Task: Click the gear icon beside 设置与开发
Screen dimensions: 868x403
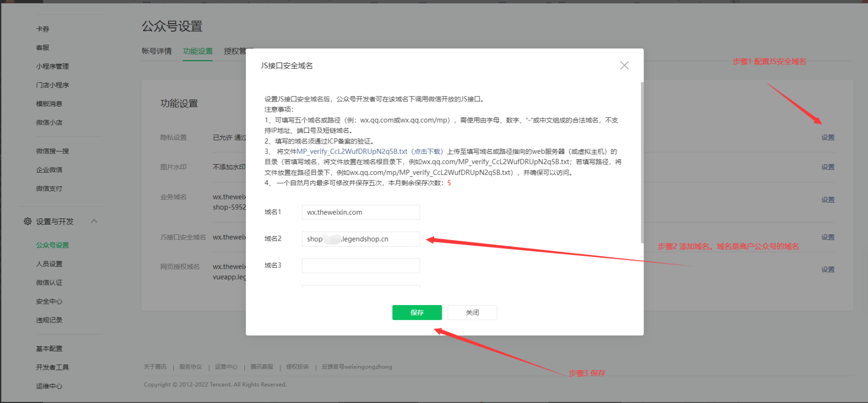Action: tap(28, 221)
